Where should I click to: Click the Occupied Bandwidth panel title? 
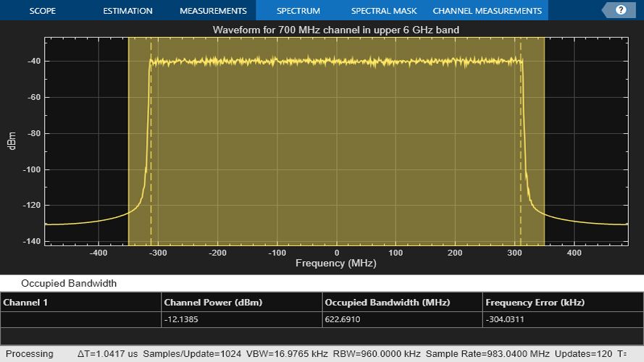click(69, 283)
